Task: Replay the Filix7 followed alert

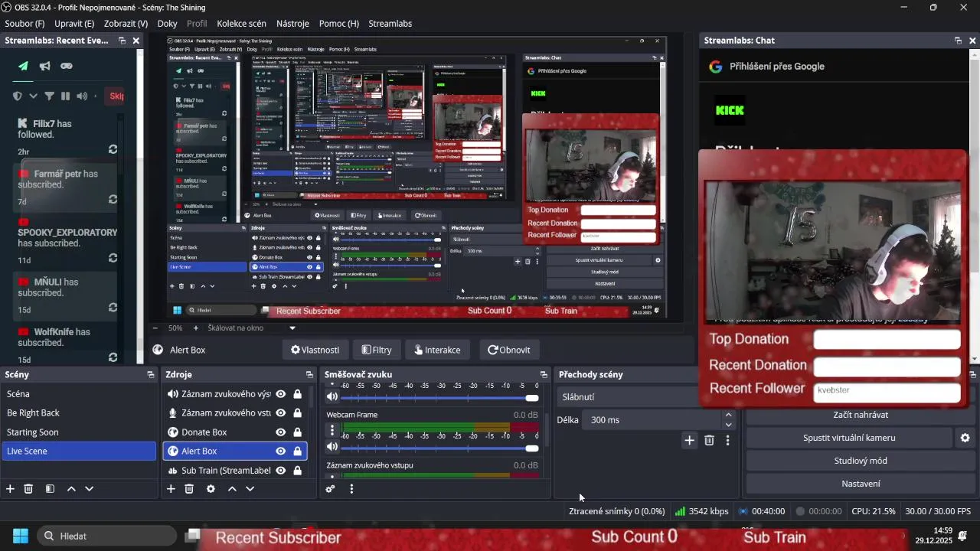Action: point(113,149)
